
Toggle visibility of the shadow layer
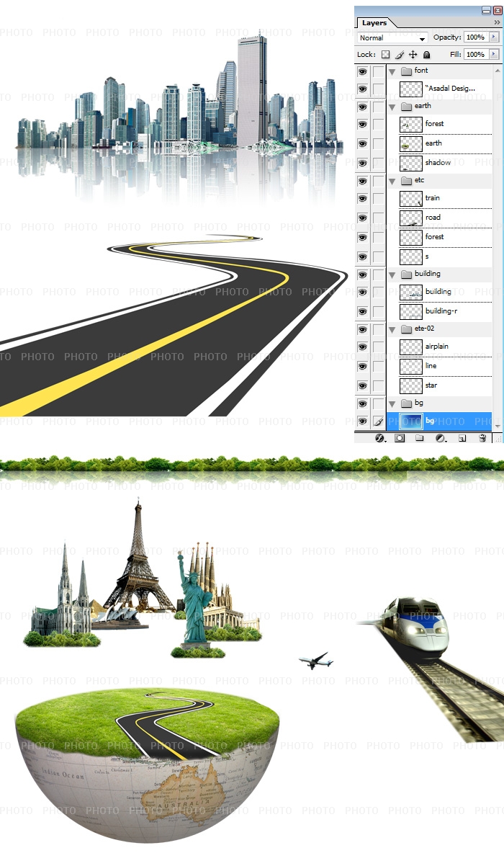point(362,163)
